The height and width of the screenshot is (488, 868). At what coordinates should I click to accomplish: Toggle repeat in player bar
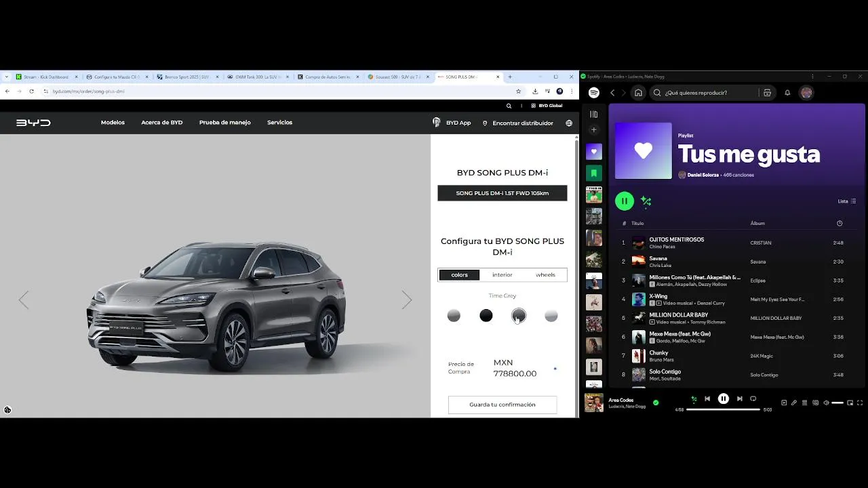tap(753, 399)
